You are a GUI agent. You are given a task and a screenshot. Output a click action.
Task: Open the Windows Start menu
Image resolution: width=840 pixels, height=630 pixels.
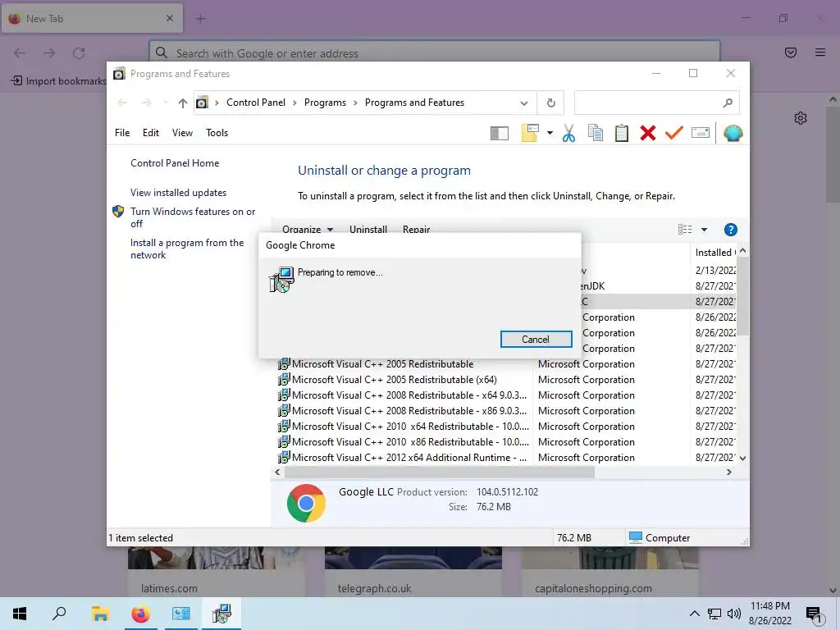[20, 614]
